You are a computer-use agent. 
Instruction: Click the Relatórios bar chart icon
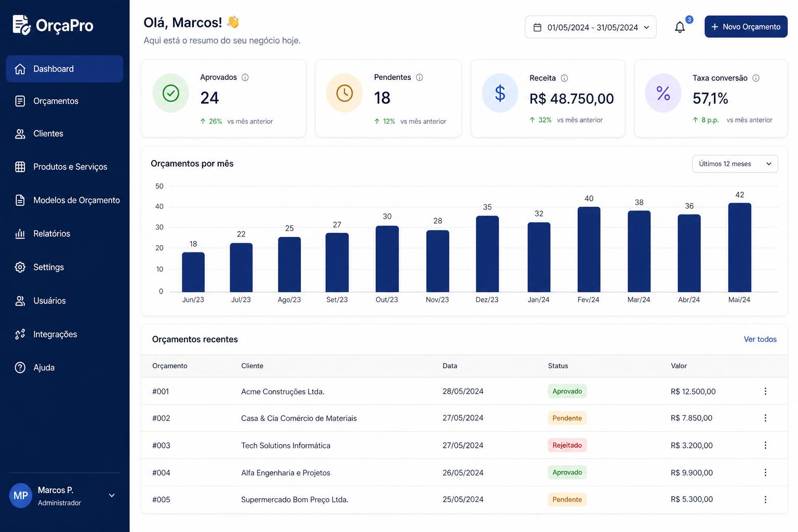pos(20,234)
